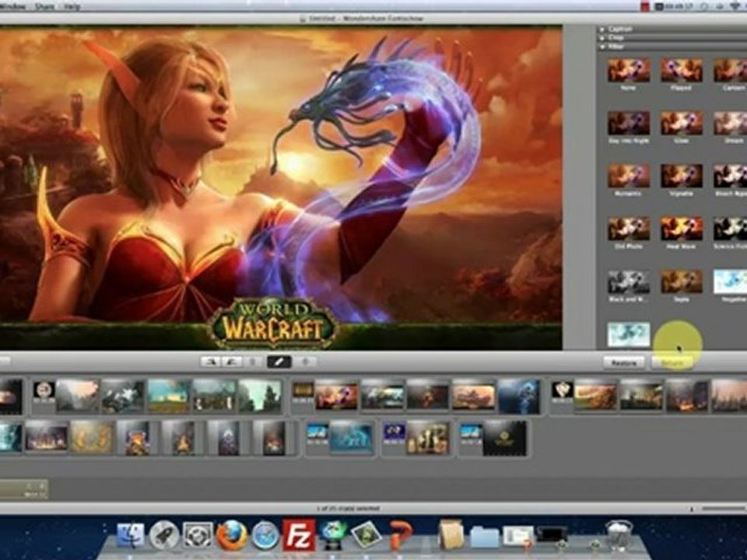Adjust the zoom slider in the status bar

[724, 509]
